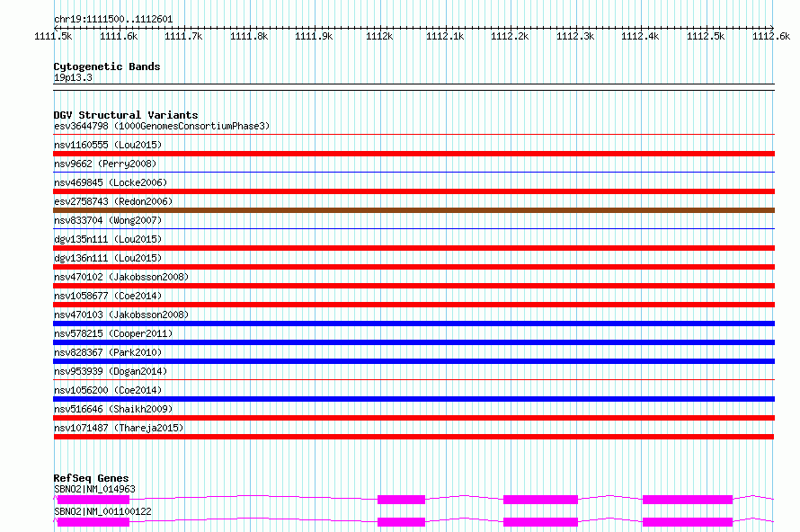Select the thick blue bar under nsv470103
The width and height of the screenshot is (800, 532).
tap(413, 324)
